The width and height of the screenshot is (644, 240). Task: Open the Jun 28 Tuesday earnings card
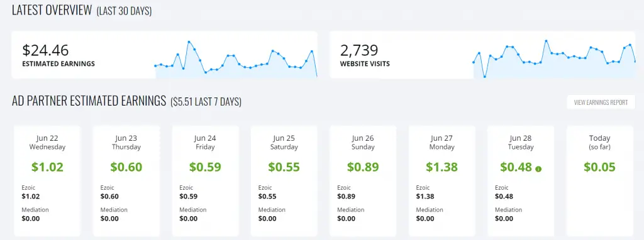tap(520, 181)
